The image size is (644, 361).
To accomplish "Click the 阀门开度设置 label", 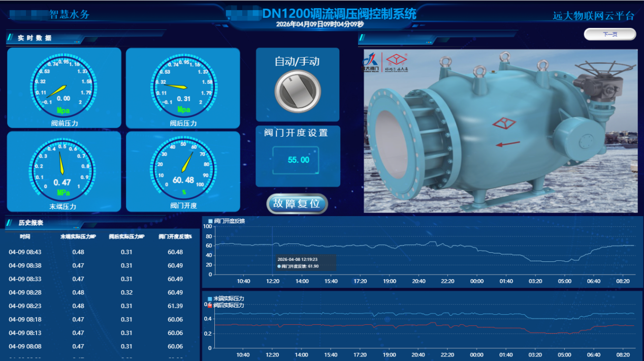I will [x=296, y=133].
